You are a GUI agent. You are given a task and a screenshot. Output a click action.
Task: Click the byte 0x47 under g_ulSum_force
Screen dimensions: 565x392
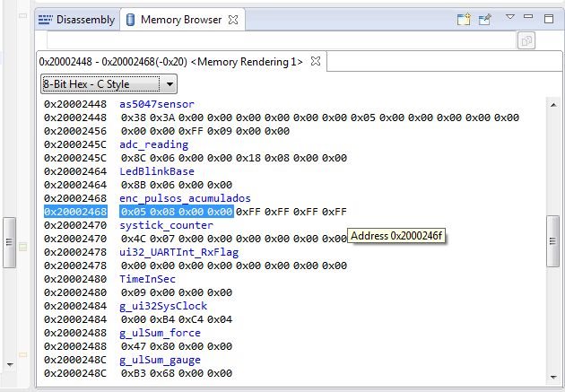[x=134, y=346]
